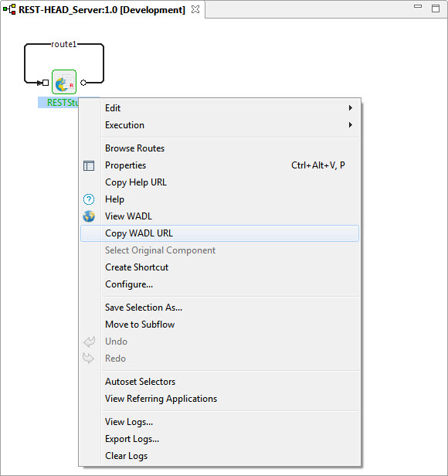
Task: Click the Help question mark icon
Action: click(x=89, y=199)
